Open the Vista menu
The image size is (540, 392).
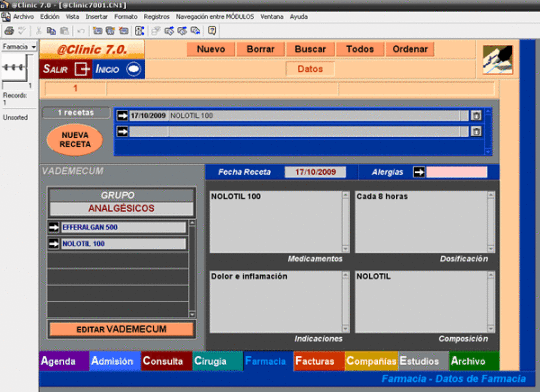(72, 17)
